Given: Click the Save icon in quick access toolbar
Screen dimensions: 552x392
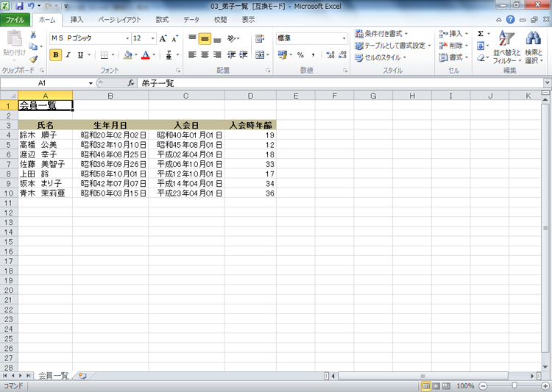Looking at the screenshot, I should [19, 6].
